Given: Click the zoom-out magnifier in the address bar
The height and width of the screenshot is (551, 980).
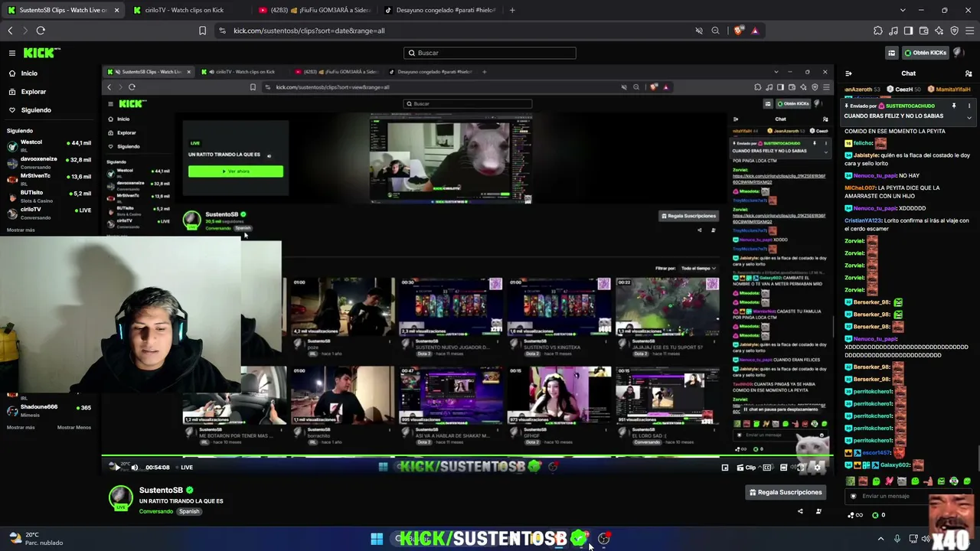Looking at the screenshot, I should [x=715, y=31].
